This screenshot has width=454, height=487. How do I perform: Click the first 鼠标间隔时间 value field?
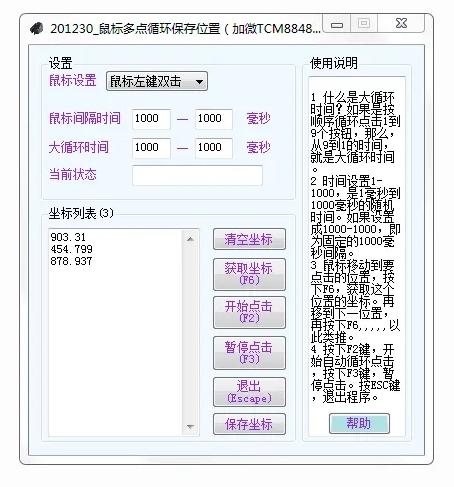pos(151,119)
